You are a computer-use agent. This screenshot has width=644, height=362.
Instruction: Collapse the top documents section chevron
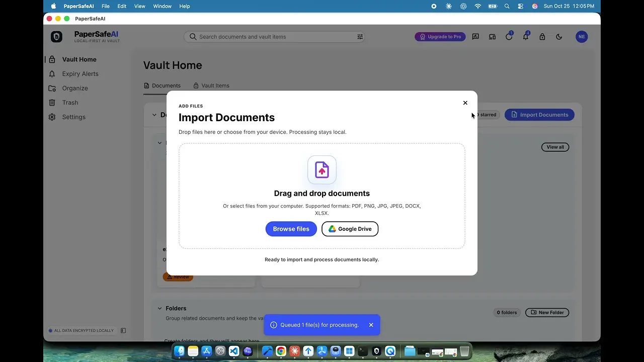[154, 115]
